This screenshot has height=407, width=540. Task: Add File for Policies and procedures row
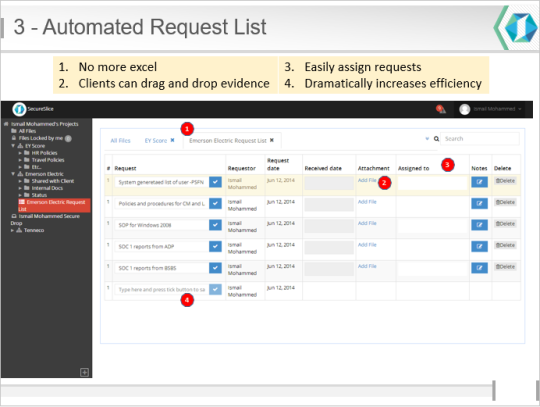coord(367,202)
